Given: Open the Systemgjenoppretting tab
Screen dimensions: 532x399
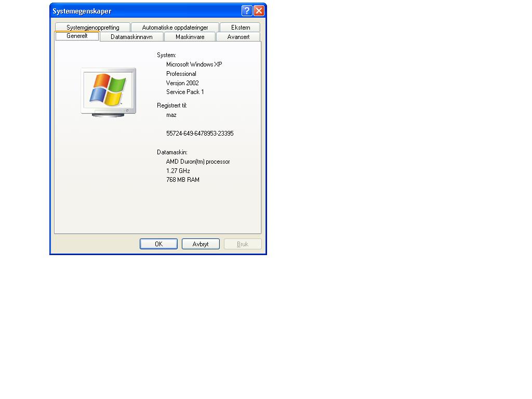Looking at the screenshot, I should [92, 28].
